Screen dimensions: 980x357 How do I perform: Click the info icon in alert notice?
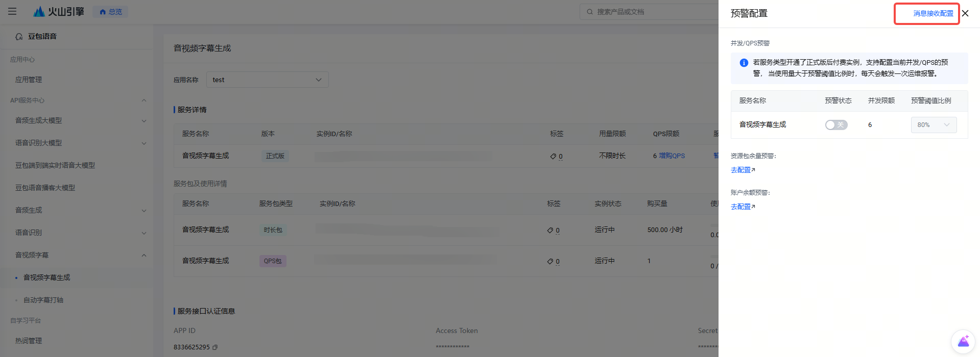[x=744, y=63]
